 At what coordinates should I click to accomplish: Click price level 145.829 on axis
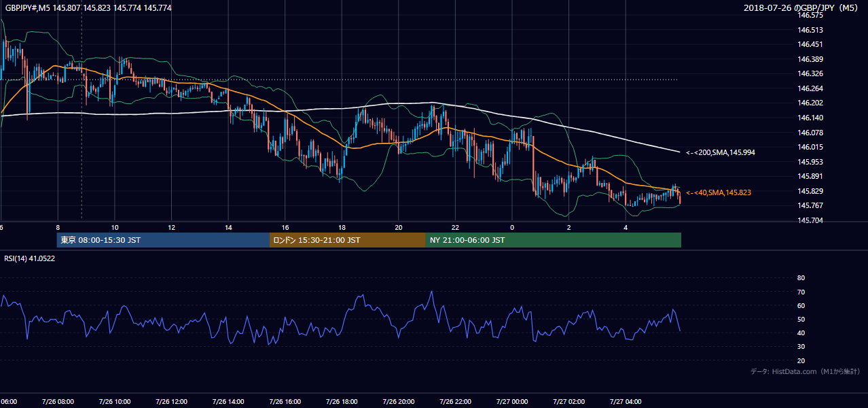coord(811,191)
